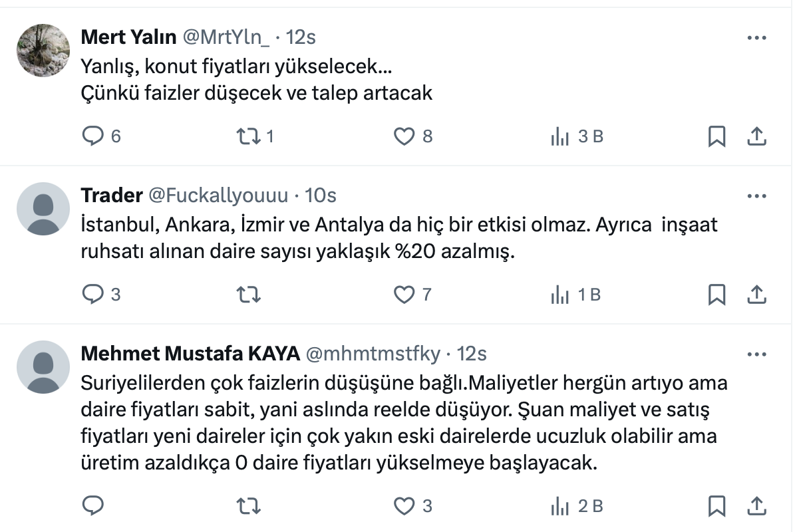Reply to Mert Yalın's tweet
Viewport: 793px width, 532px height.
point(92,136)
